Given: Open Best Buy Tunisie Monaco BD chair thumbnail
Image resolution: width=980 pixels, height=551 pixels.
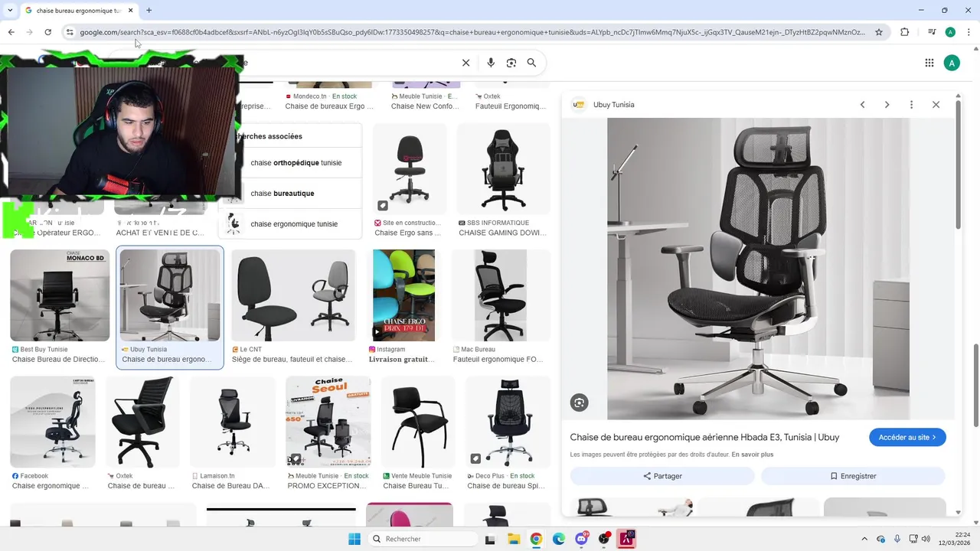Looking at the screenshot, I should [x=60, y=295].
